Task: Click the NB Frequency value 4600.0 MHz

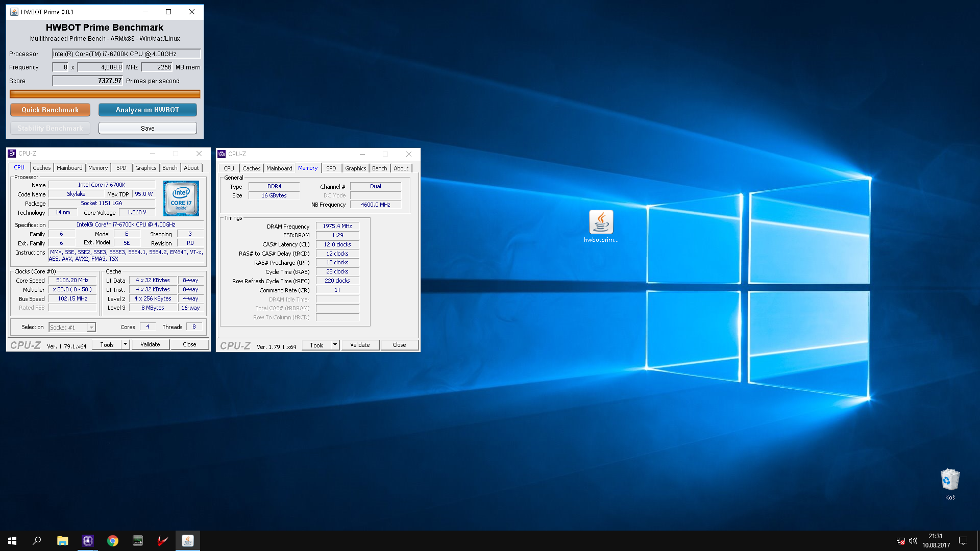Action: (376, 205)
